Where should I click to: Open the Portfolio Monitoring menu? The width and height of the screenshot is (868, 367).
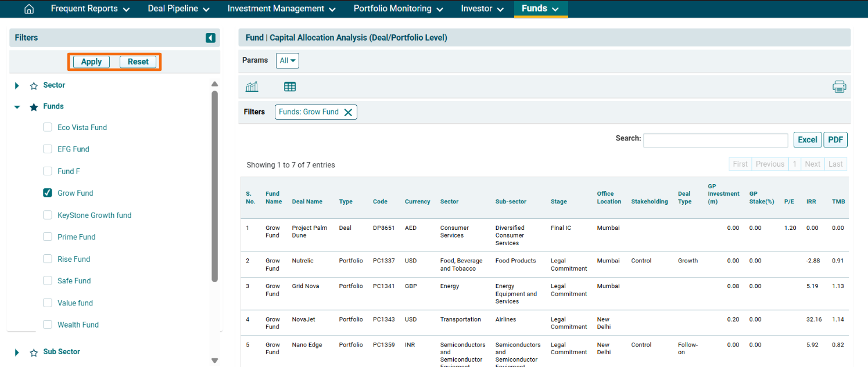coord(398,9)
